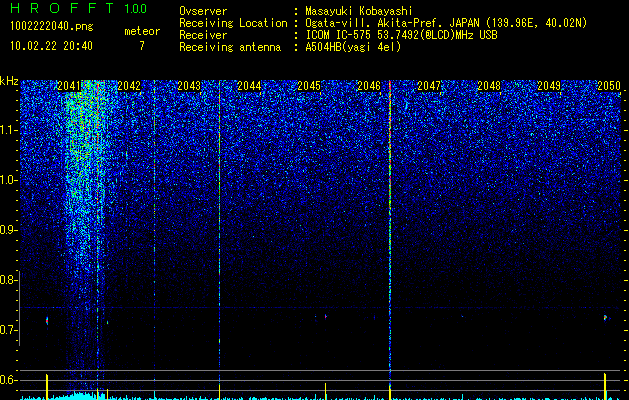Image resolution: width=629 pixels, height=400 pixels.
Task: Click the 2042 time label
Action: [129, 86]
